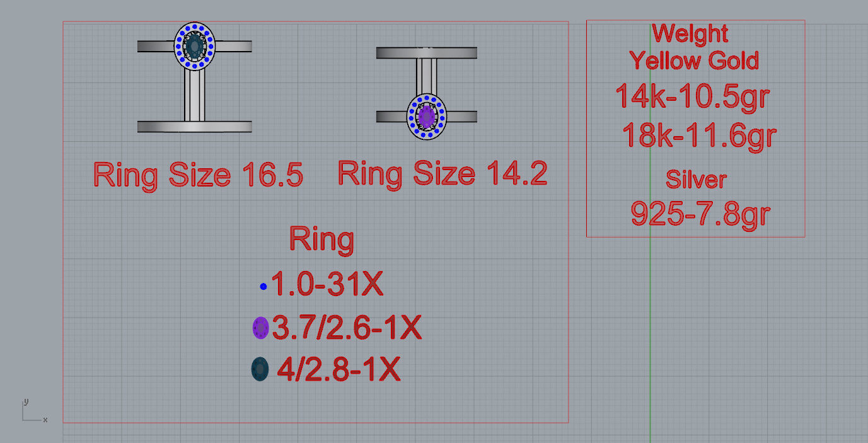The image size is (868, 443).
Task: Select the '3.7/2.6-1X' stone size text
Action: click(x=346, y=328)
